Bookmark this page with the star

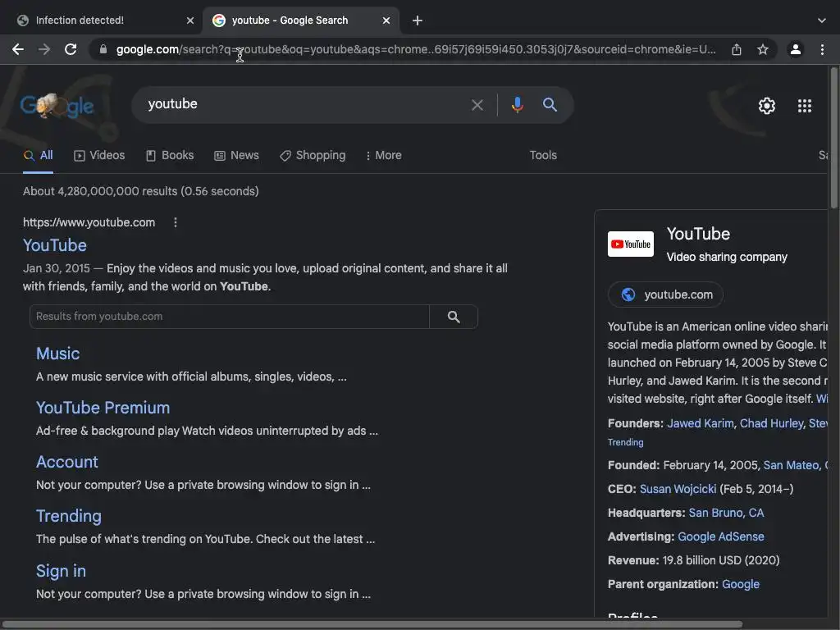[x=763, y=50]
